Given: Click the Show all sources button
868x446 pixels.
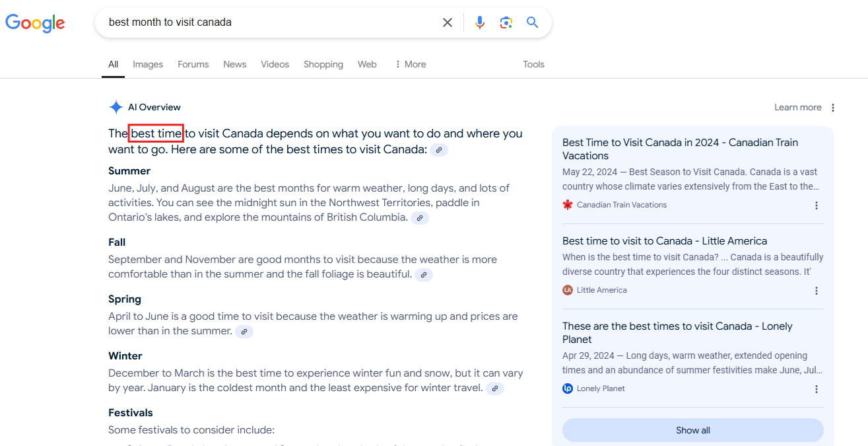Looking at the screenshot, I should pos(692,430).
